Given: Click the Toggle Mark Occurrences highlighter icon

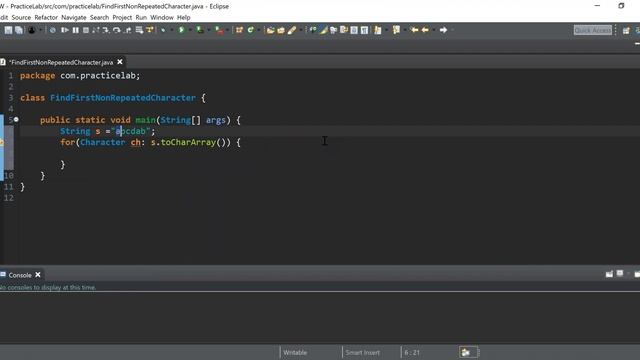Looking at the screenshot, I should (x=323, y=30).
